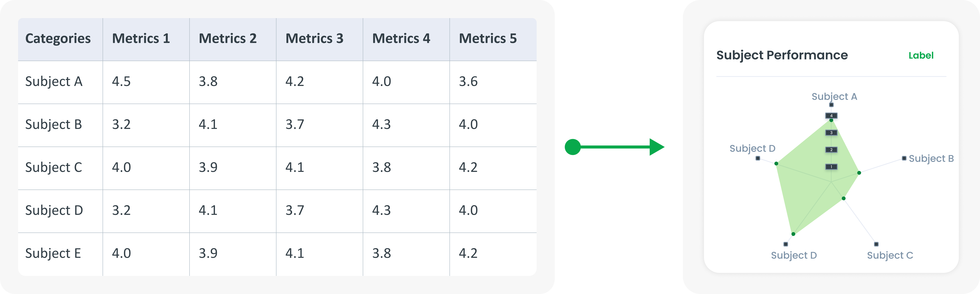The width and height of the screenshot is (980, 294).
Task: Click the scale marker labeled 4
Action: coord(831,116)
